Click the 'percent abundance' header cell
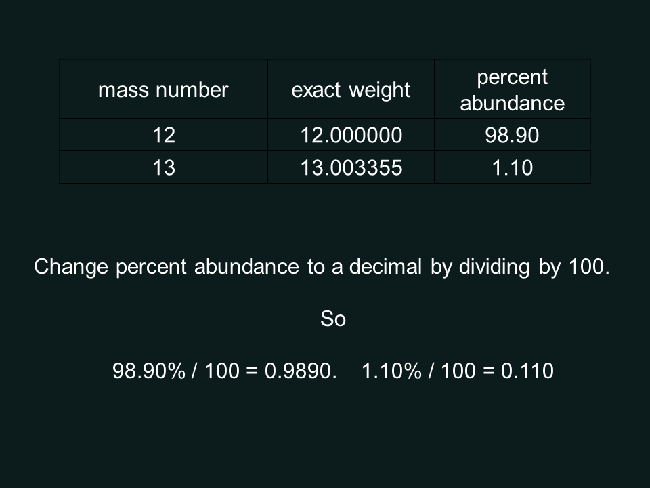The image size is (650, 488). [x=512, y=90]
